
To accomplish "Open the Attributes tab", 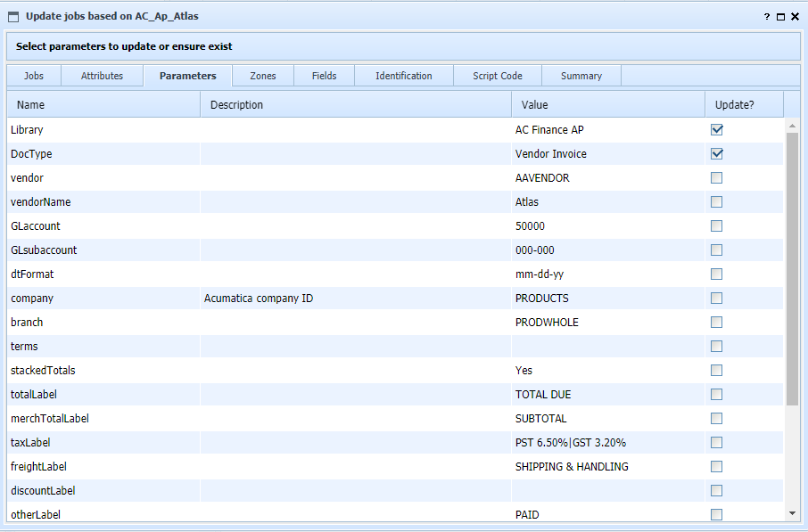I will tap(102, 76).
